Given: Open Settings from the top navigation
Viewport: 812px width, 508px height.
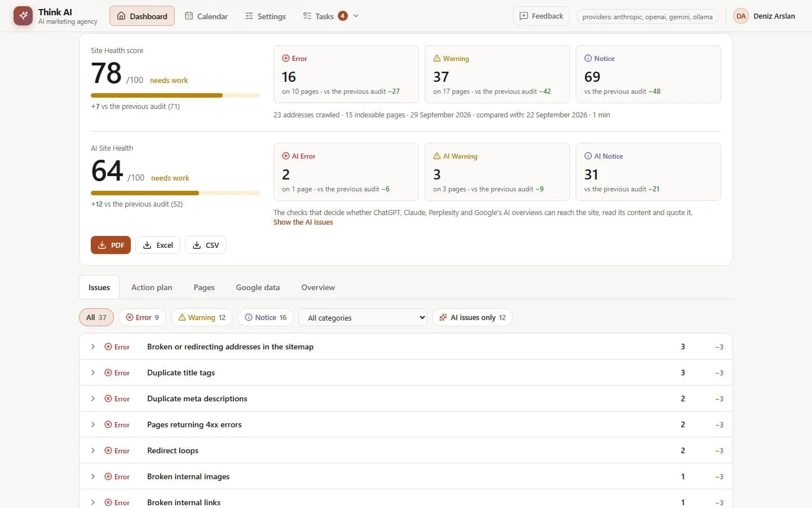Looking at the screenshot, I should (266, 16).
